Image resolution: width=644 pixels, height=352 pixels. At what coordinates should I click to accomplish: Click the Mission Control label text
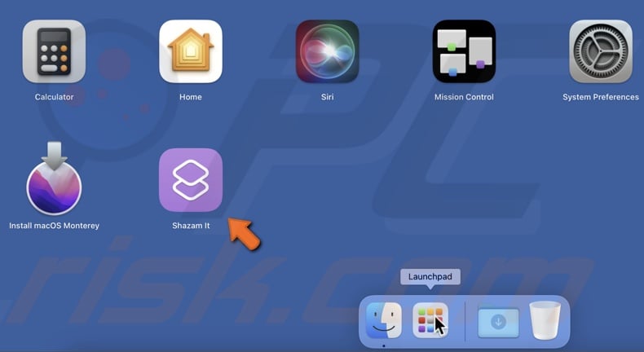click(x=464, y=97)
